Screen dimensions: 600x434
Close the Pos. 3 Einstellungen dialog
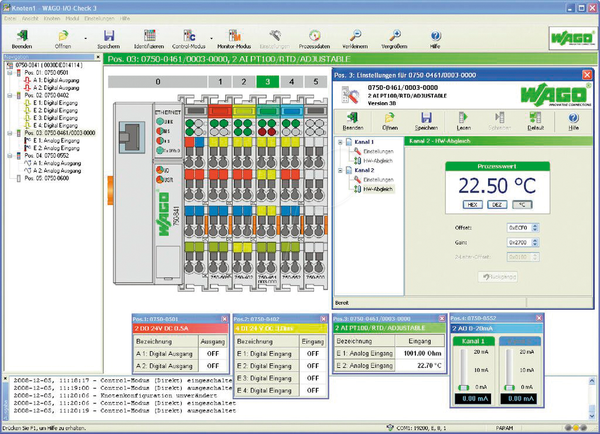[x=587, y=75]
